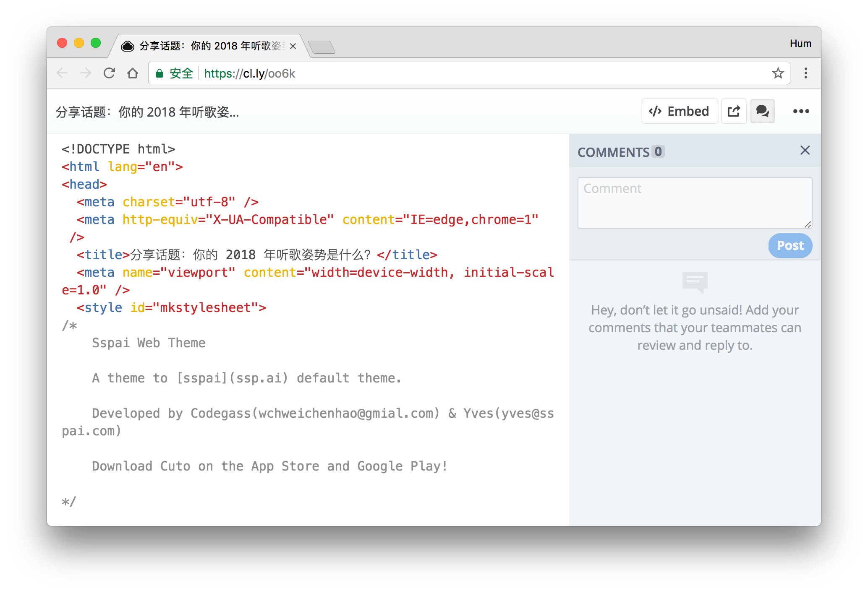Open the three-dot more options menu
The height and width of the screenshot is (593, 868).
(801, 112)
